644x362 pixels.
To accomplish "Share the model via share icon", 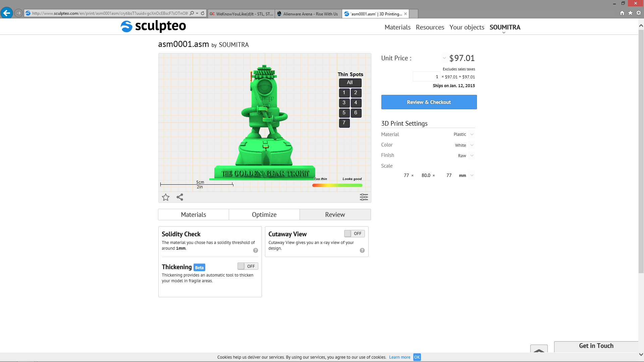I will coord(180,197).
